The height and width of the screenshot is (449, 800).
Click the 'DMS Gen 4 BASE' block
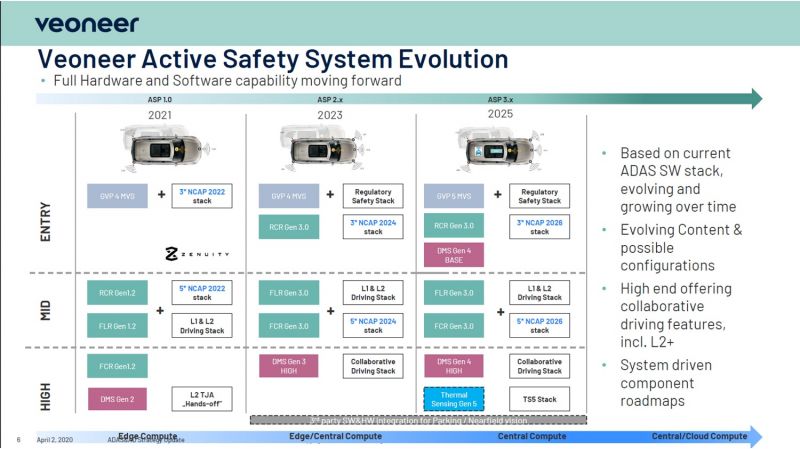click(454, 255)
